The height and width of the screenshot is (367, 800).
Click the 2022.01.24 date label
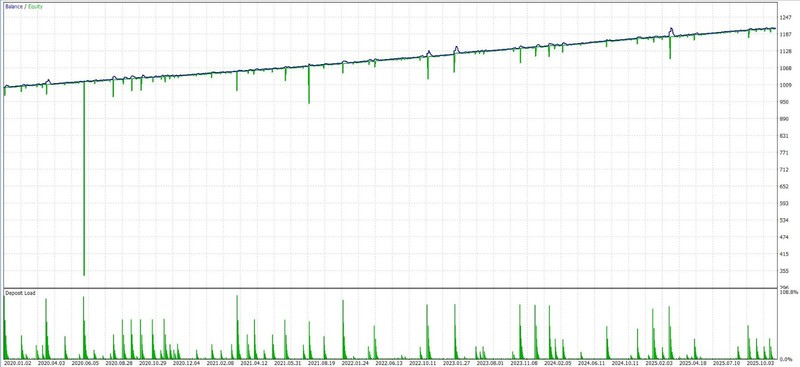[x=355, y=363]
